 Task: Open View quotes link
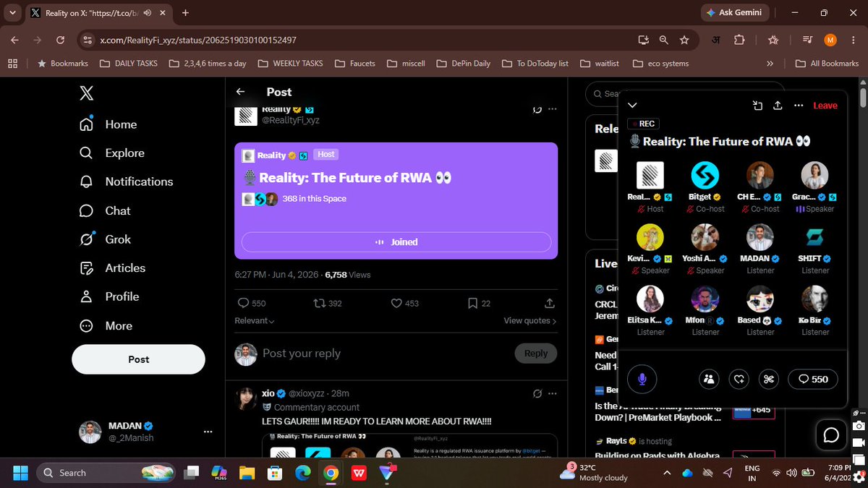(x=530, y=320)
